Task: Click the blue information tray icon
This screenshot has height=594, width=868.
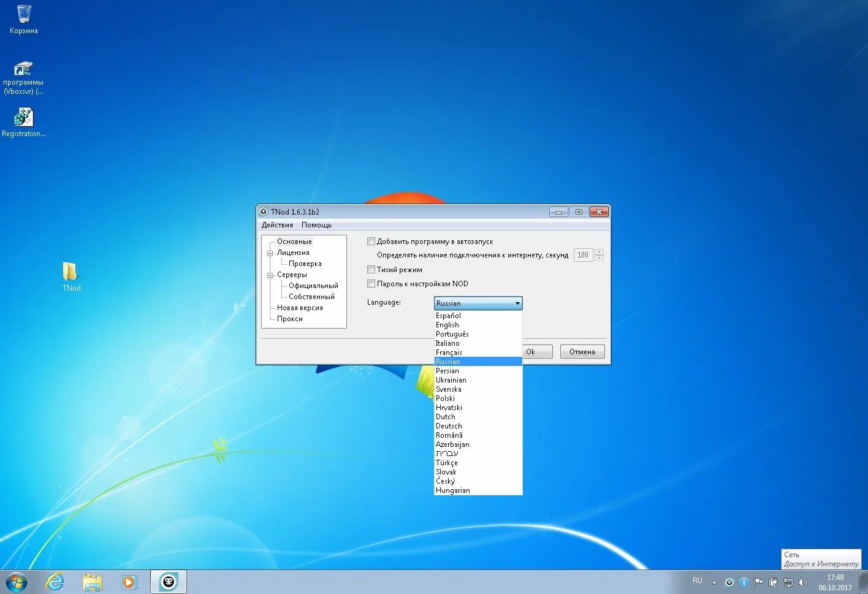Action: pyautogui.click(x=744, y=582)
